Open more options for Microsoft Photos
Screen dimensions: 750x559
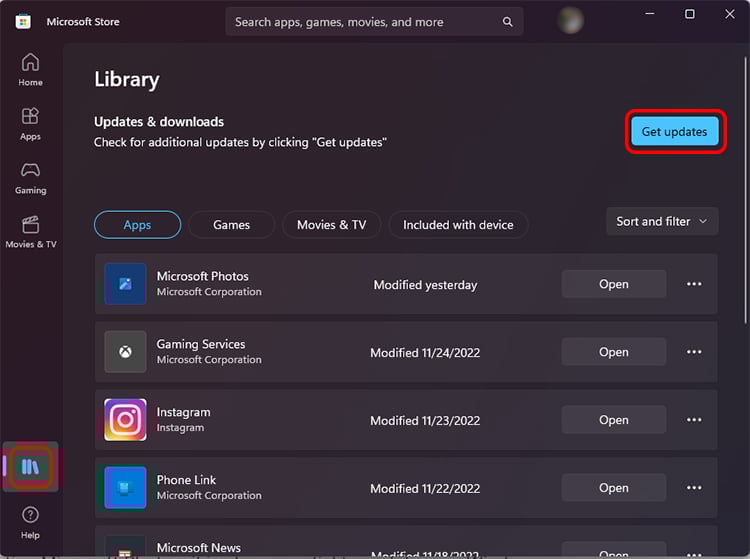point(694,284)
